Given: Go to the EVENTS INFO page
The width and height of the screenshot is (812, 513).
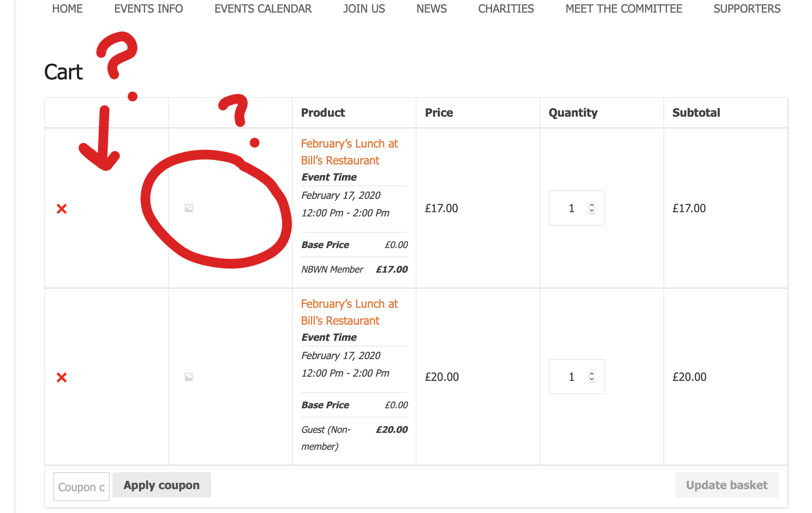Looking at the screenshot, I should (149, 8).
